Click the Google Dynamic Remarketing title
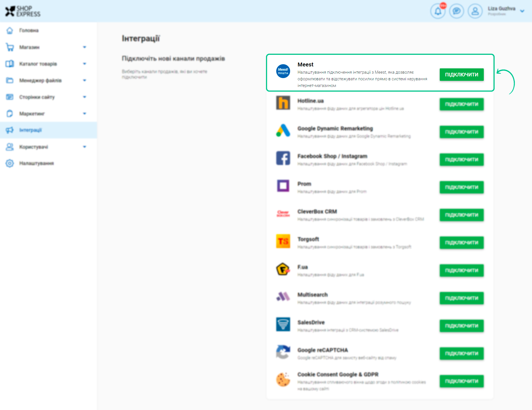 pyautogui.click(x=335, y=128)
